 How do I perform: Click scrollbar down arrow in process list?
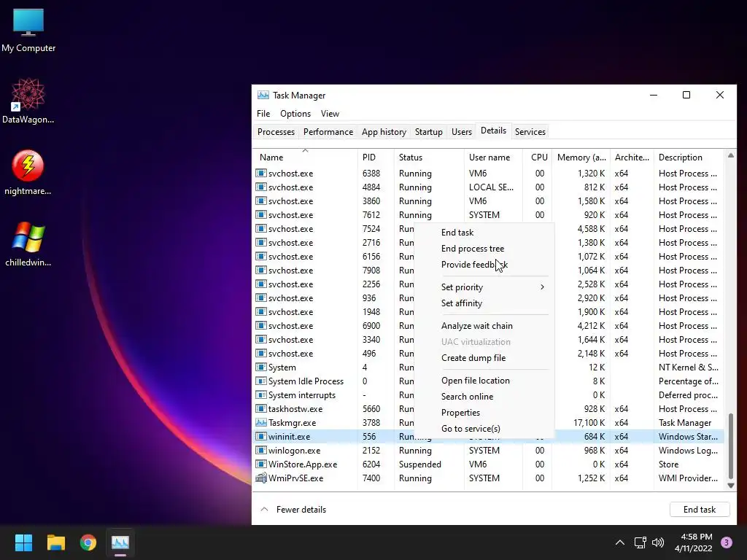point(731,485)
